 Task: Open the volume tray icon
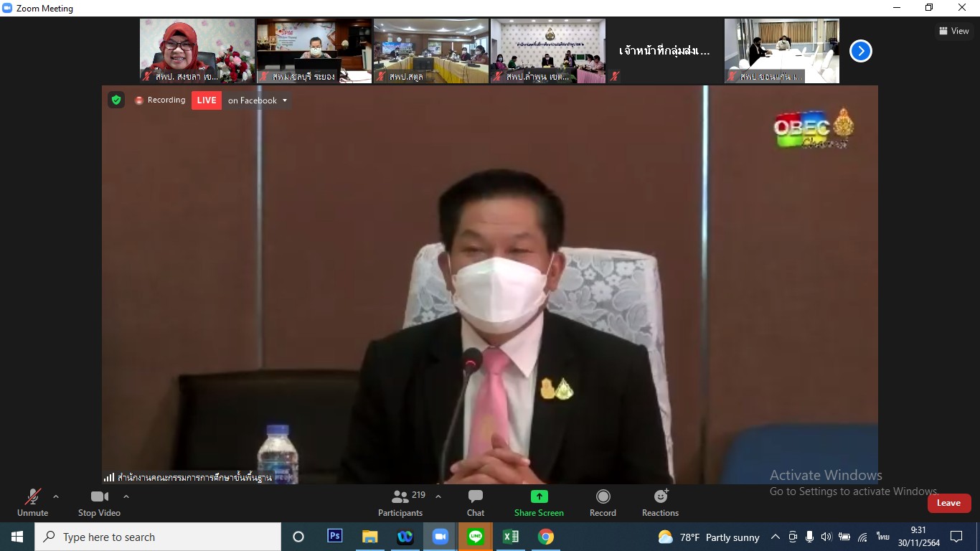tap(826, 537)
